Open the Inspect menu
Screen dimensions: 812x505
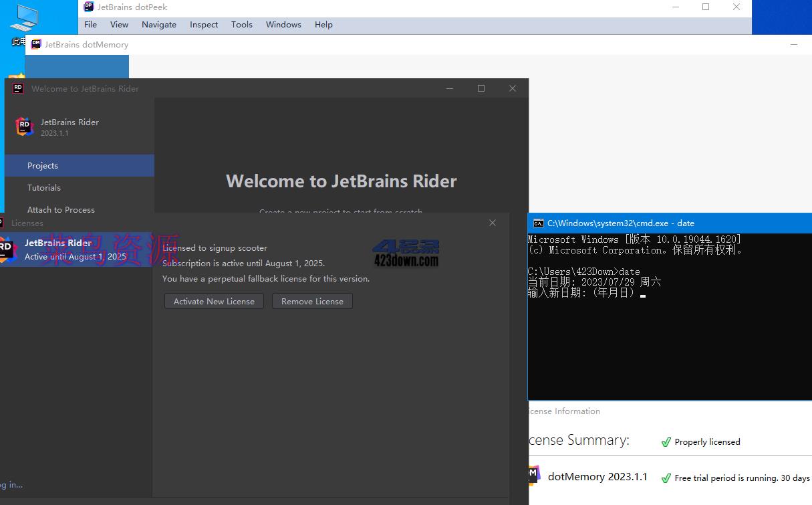(x=204, y=25)
